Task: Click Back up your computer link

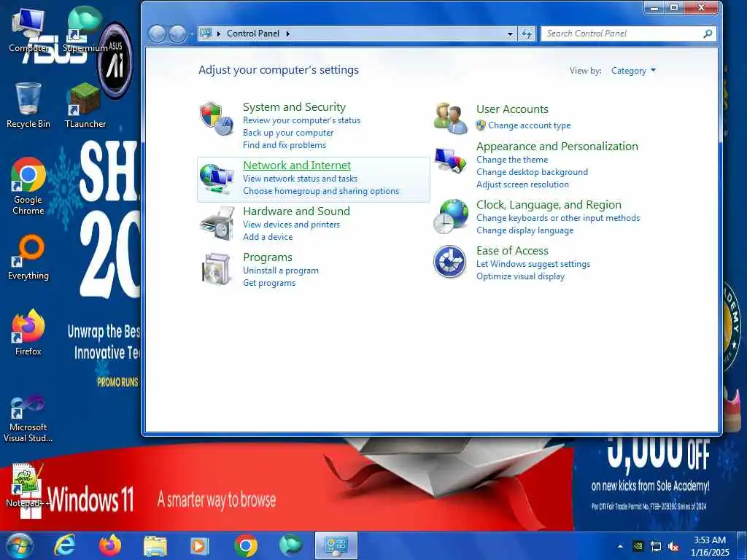Action: point(287,133)
